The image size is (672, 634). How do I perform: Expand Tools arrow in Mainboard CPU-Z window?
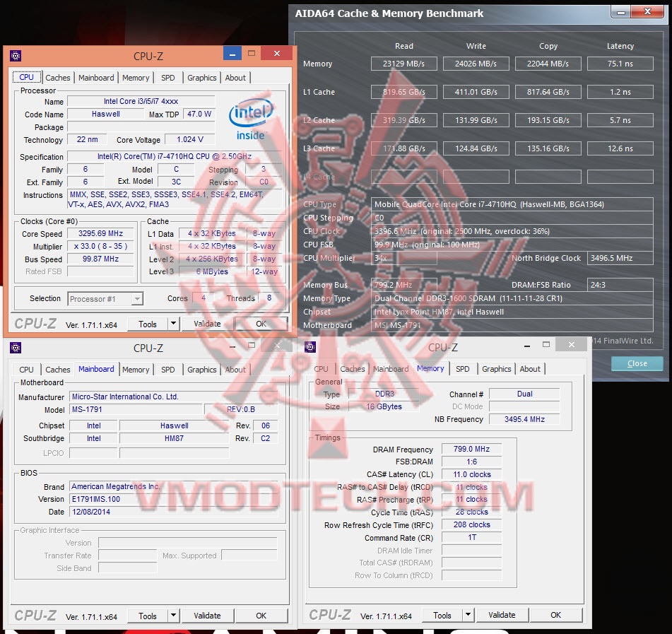(x=173, y=616)
